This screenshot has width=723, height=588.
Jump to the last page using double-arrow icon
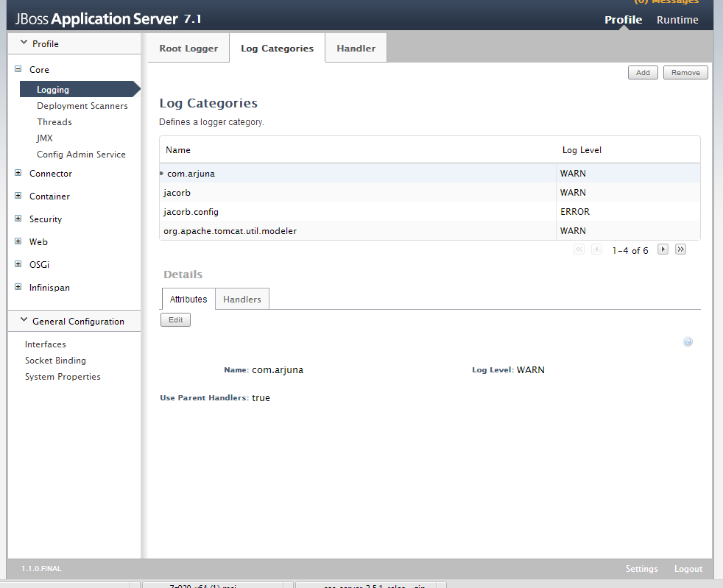680,249
